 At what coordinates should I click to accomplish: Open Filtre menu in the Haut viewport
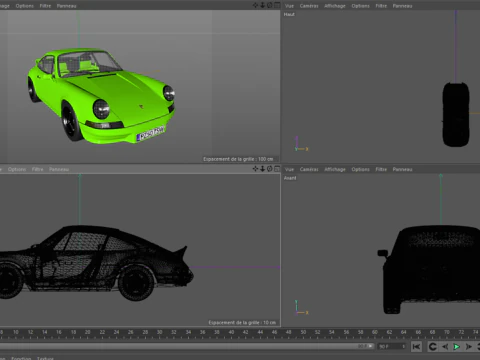(x=381, y=6)
